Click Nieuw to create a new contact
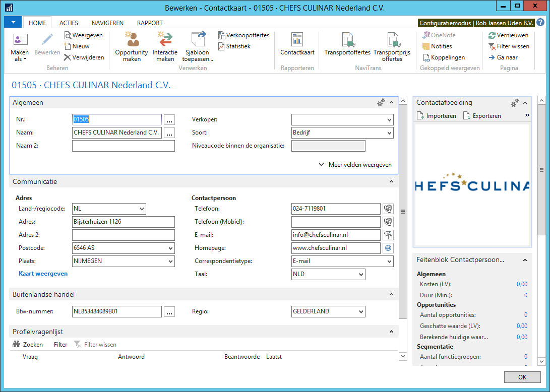550x392 pixels. coord(77,46)
